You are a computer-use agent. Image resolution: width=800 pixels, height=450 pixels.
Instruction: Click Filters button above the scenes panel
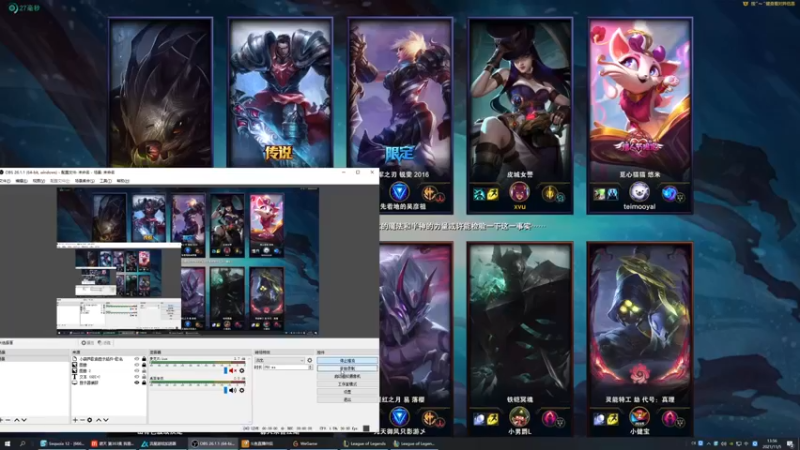point(104,343)
